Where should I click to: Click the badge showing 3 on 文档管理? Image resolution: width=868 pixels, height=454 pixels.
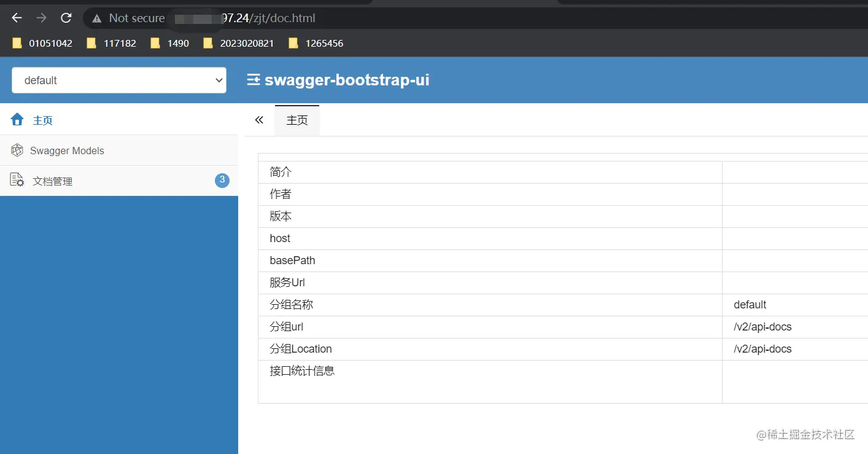coord(222,180)
